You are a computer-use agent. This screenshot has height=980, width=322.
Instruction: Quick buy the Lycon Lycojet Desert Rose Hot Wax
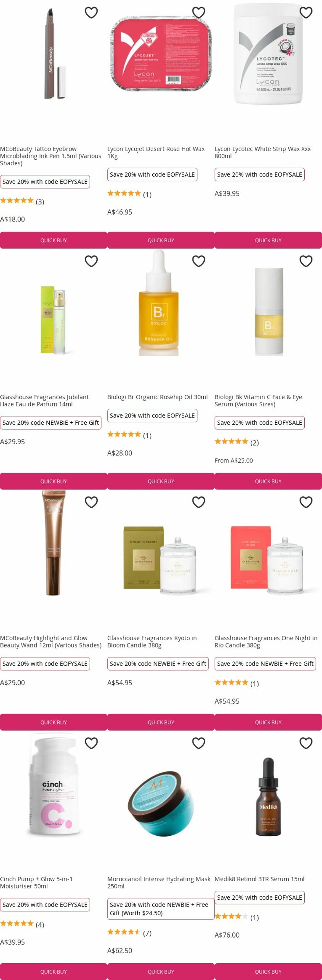pos(161,240)
